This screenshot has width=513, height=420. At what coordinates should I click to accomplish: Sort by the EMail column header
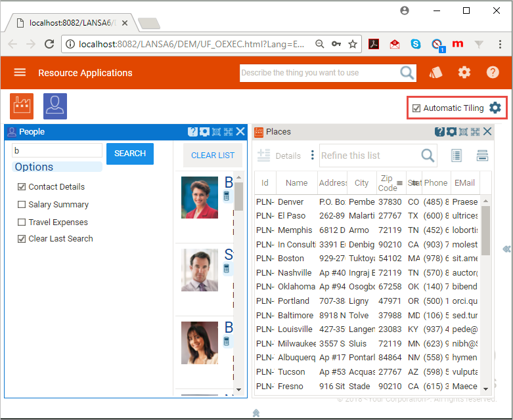(464, 182)
